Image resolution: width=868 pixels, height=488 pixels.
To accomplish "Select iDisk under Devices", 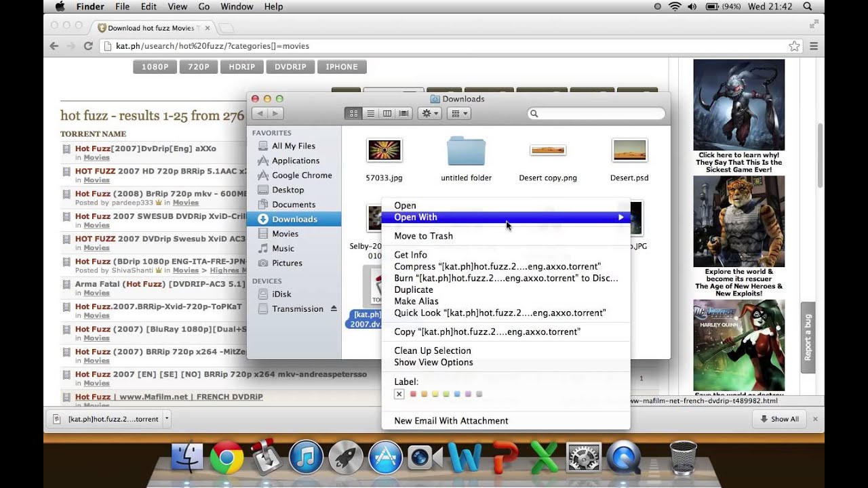I will pos(281,294).
